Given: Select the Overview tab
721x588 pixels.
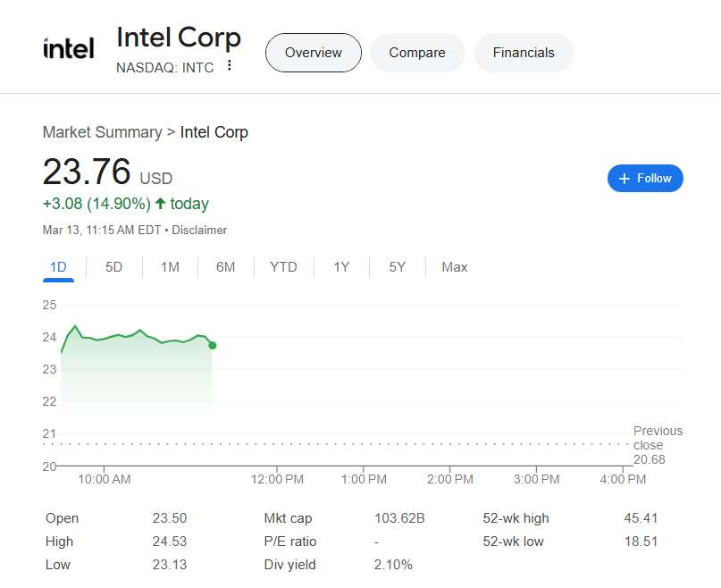Looking at the screenshot, I should click(x=313, y=53).
